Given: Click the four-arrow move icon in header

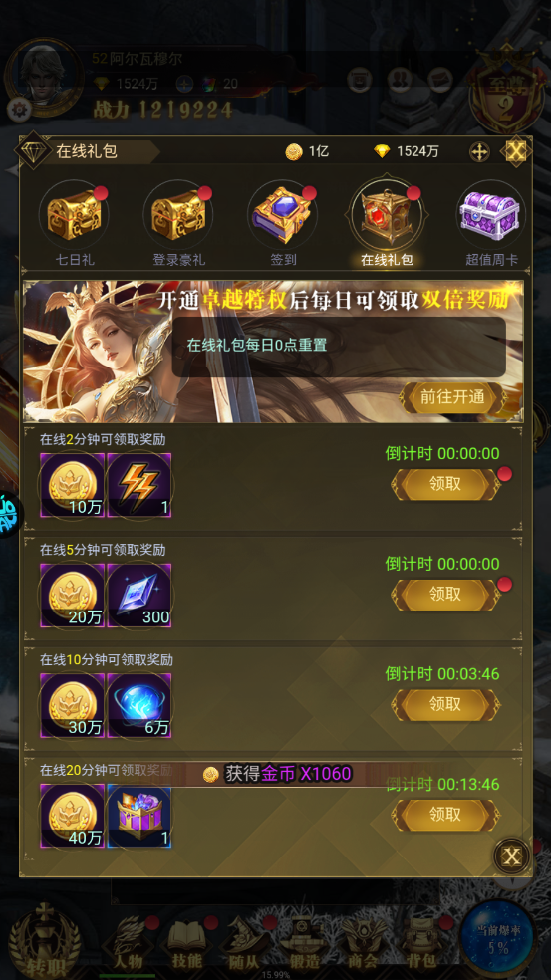Looking at the screenshot, I should pyautogui.click(x=479, y=151).
